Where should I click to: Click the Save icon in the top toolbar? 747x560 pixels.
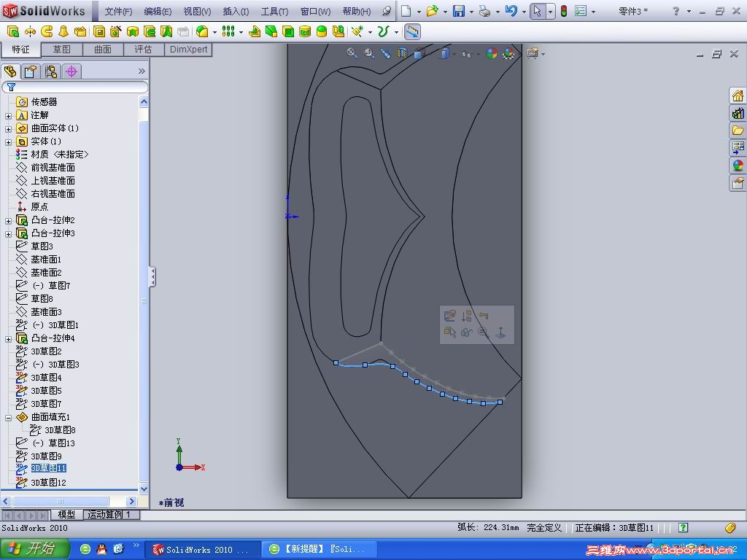(x=458, y=11)
